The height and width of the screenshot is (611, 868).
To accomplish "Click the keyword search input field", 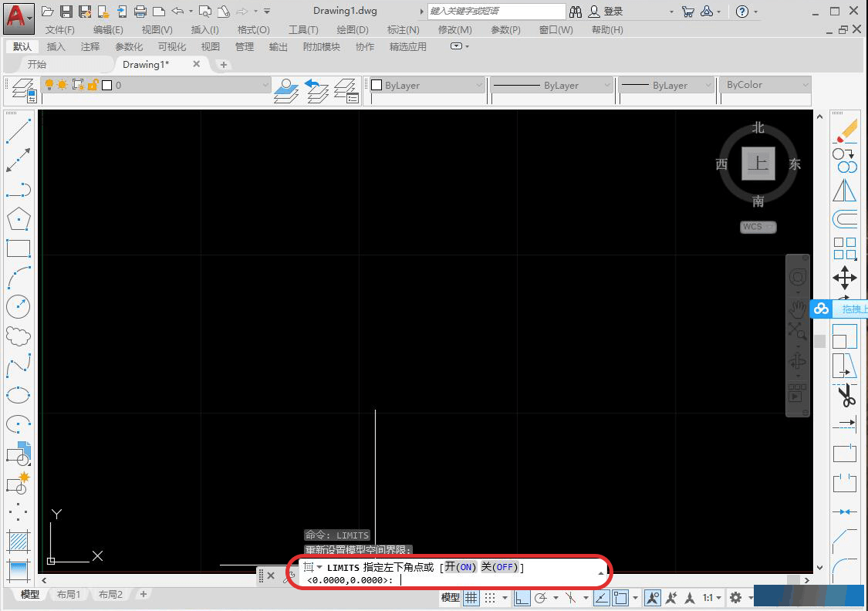I will point(496,11).
